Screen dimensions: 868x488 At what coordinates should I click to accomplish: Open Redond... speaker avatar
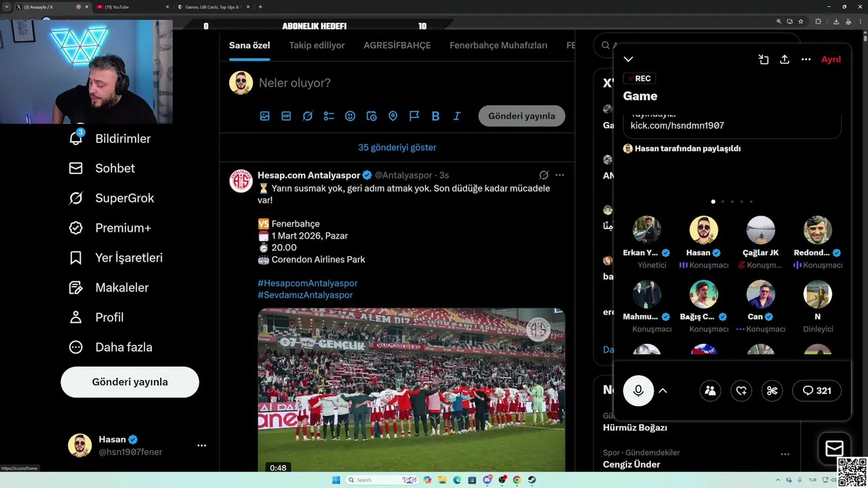pyautogui.click(x=818, y=230)
